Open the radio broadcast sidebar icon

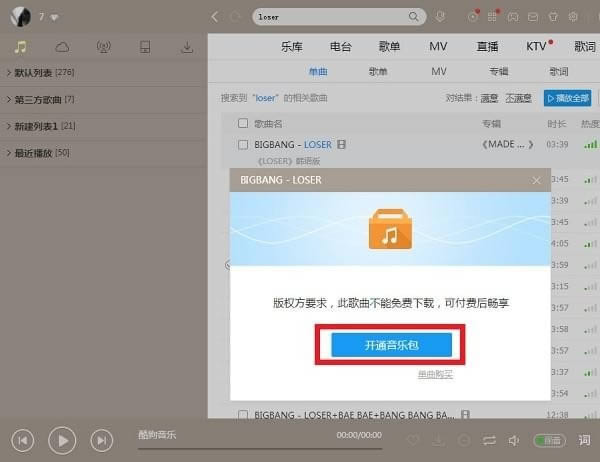[103, 47]
